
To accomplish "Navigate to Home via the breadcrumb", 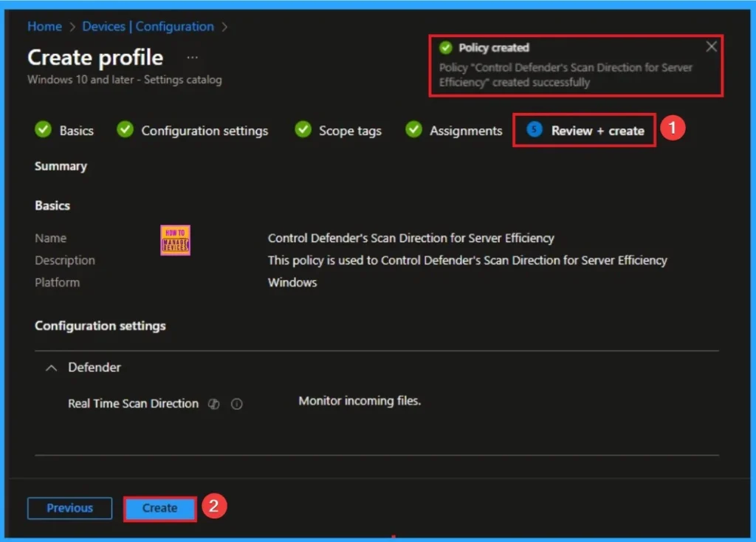I will (44, 26).
